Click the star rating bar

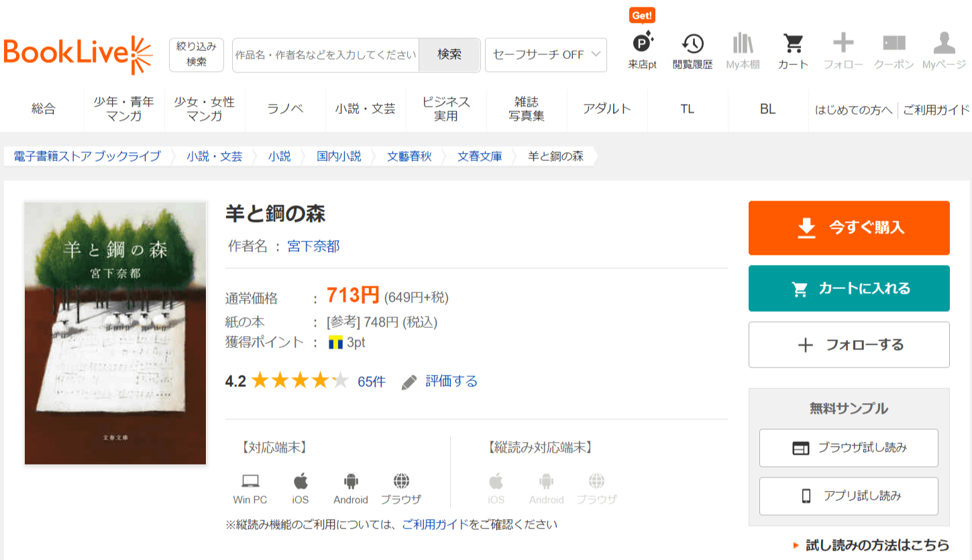300,382
